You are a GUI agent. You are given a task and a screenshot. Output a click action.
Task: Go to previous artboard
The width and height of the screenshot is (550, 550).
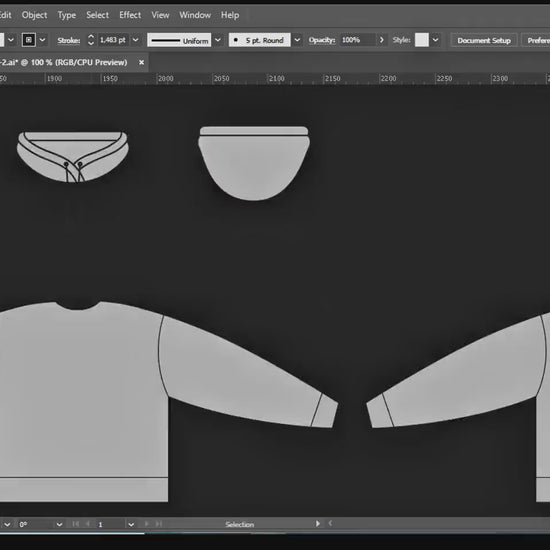[x=88, y=524]
